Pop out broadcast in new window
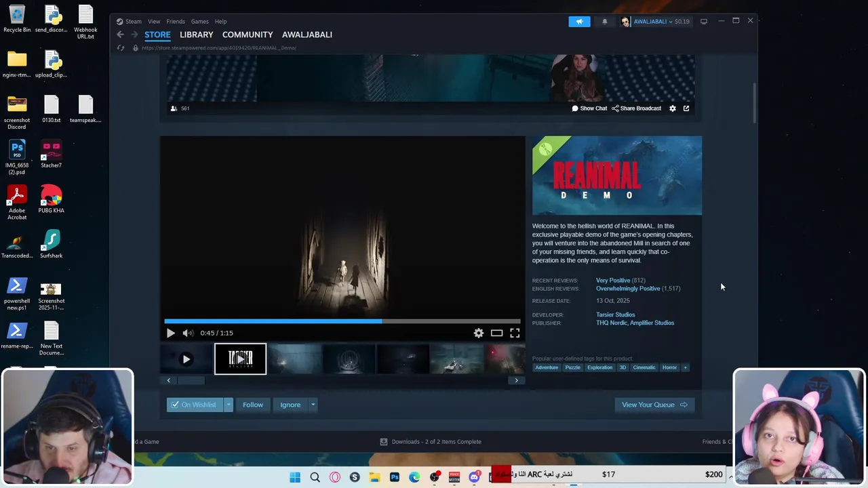Image resolution: width=868 pixels, height=488 pixels. click(x=686, y=108)
